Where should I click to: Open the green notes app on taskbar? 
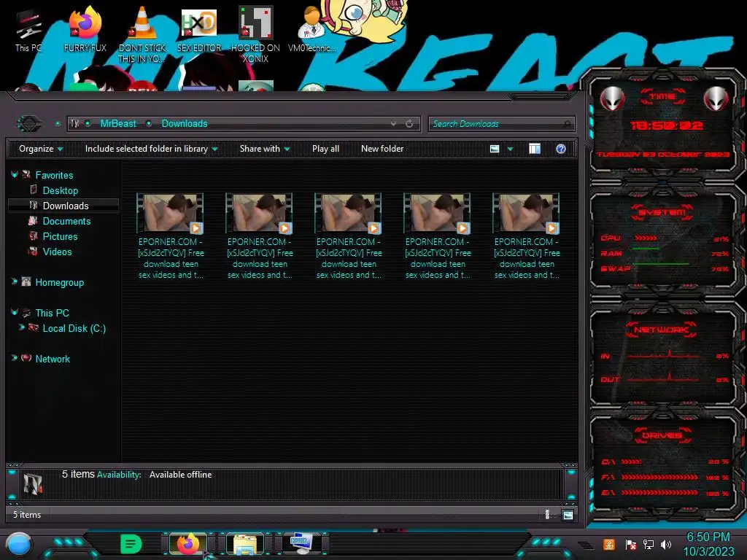click(131, 544)
